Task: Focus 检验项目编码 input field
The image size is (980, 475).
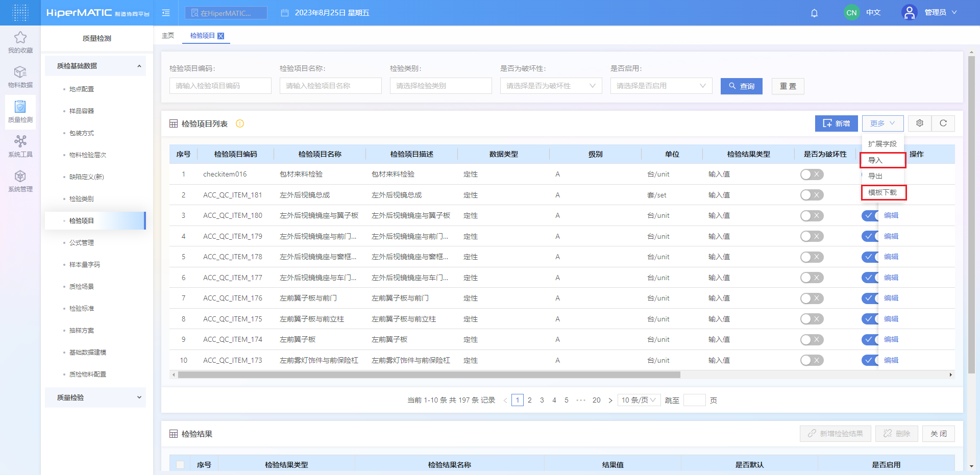Action: pyautogui.click(x=220, y=86)
